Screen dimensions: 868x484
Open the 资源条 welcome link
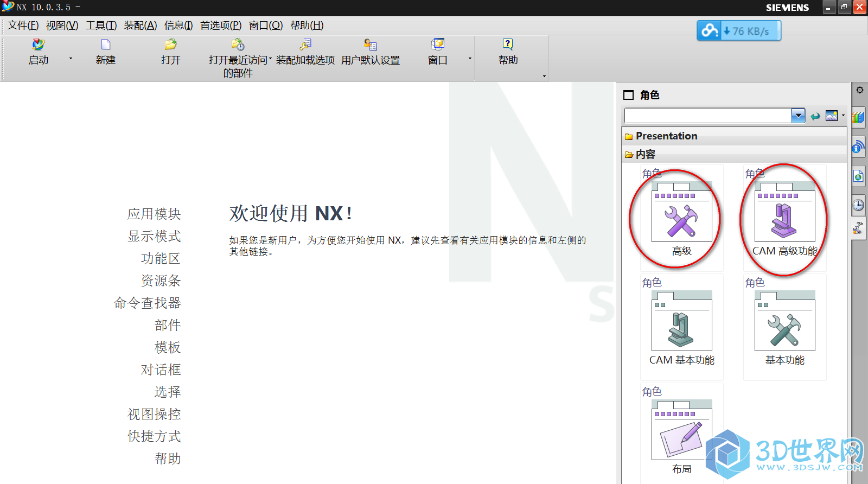coord(161,281)
